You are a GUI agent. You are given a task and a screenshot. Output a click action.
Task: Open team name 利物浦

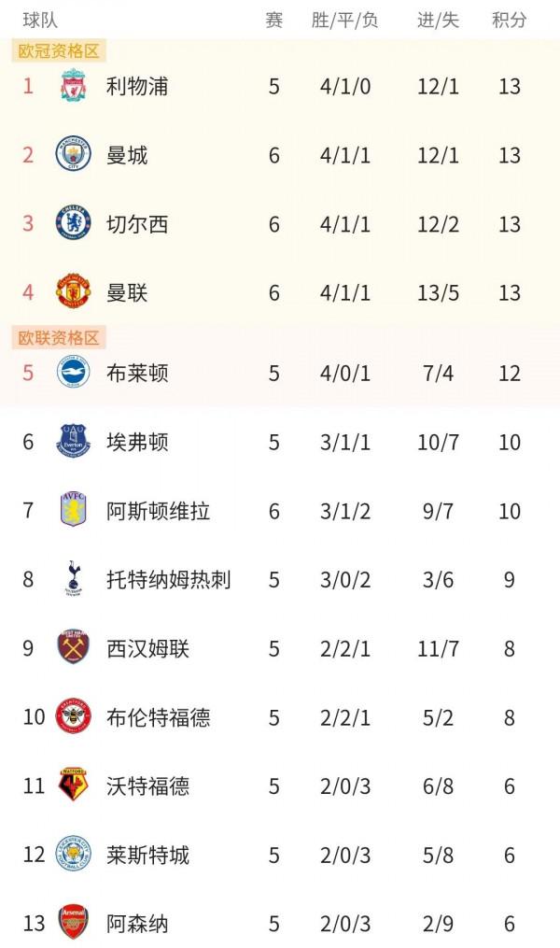point(137,87)
